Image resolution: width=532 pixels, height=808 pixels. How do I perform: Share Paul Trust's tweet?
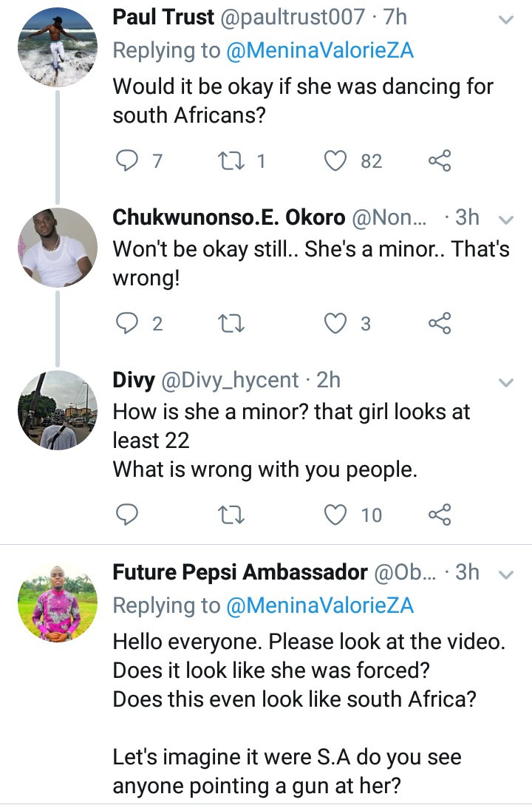click(440, 160)
